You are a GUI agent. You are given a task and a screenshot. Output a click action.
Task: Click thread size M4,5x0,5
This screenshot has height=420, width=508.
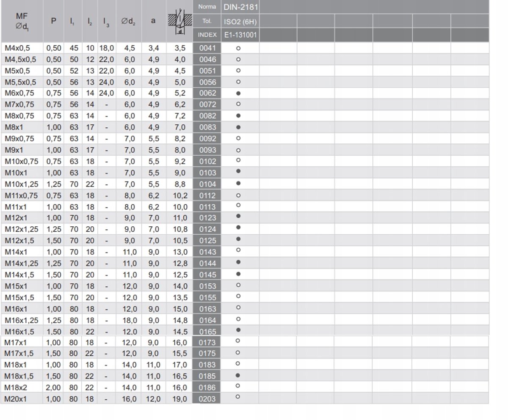pyautogui.click(x=20, y=60)
